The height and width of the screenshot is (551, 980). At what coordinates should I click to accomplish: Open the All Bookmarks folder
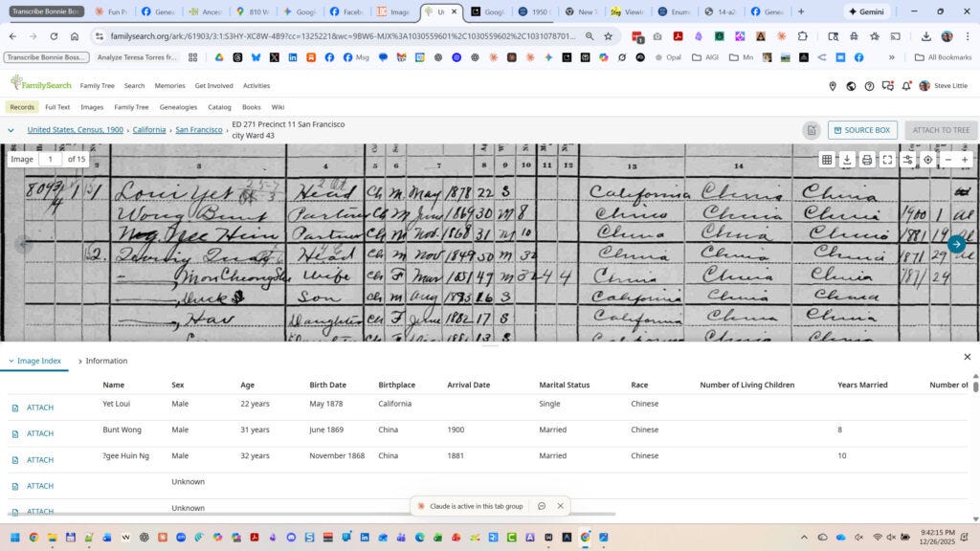pos(943,57)
